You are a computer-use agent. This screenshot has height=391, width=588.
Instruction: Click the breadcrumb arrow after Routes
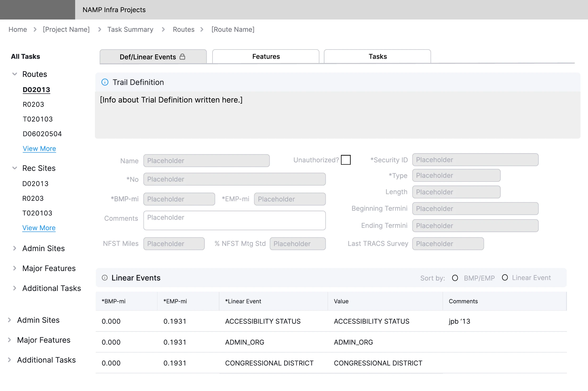point(202,30)
